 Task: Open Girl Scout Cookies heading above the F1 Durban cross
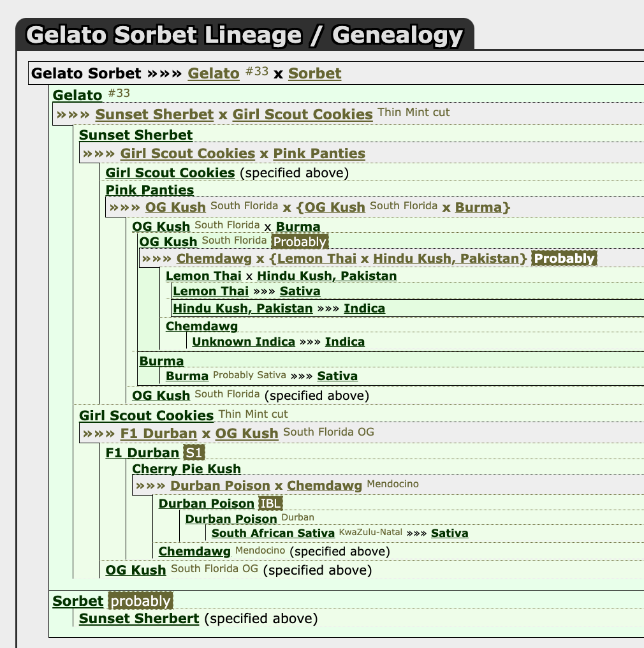pyautogui.click(x=146, y=415)
